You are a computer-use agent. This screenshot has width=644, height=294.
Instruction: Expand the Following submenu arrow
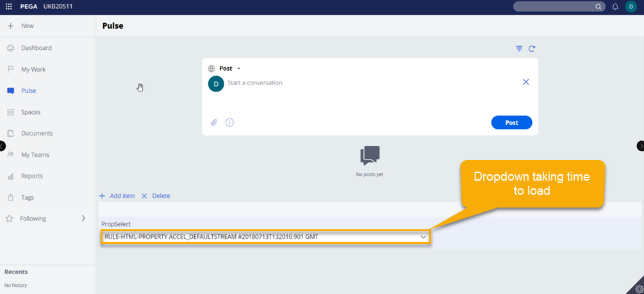(x=83, y=218)
